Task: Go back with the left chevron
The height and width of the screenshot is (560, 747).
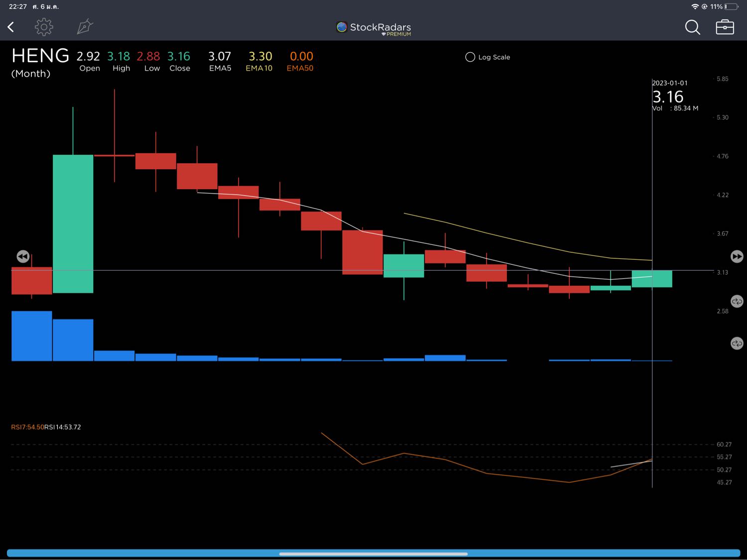Action: click(11, 27)
